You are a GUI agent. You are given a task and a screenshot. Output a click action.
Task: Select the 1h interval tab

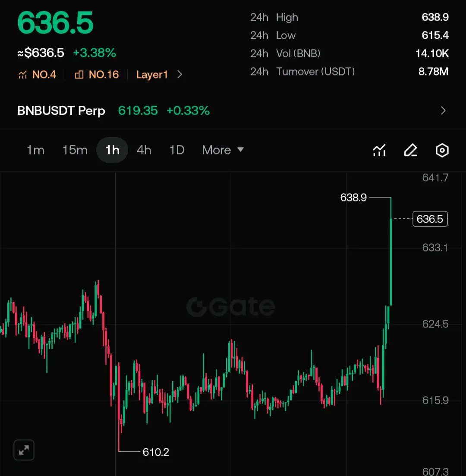coord(112,150)
